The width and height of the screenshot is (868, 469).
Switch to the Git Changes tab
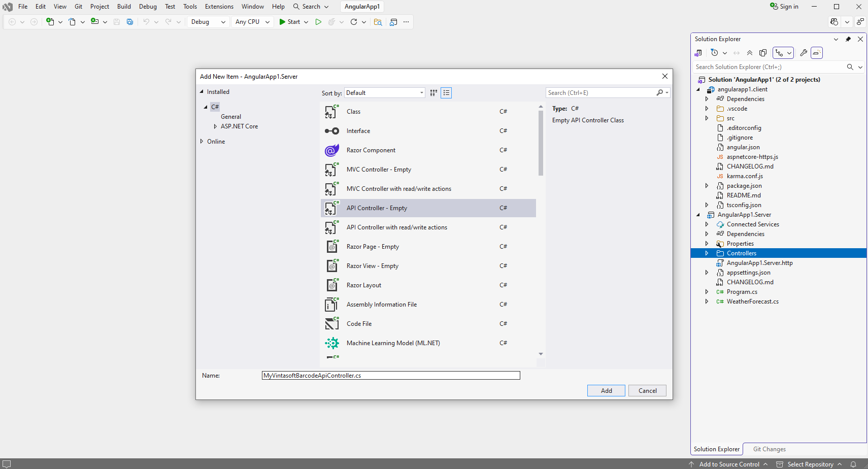[x=769, y=449]
